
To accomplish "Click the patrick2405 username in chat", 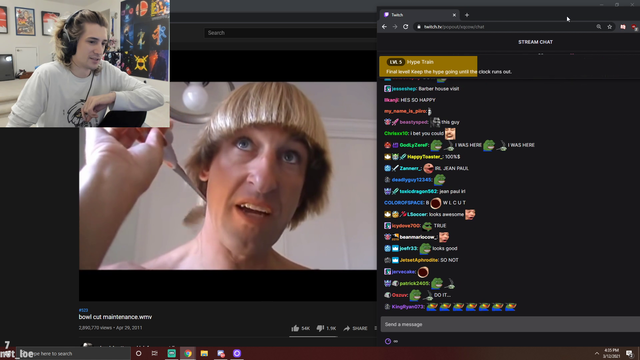I will 414,283.
